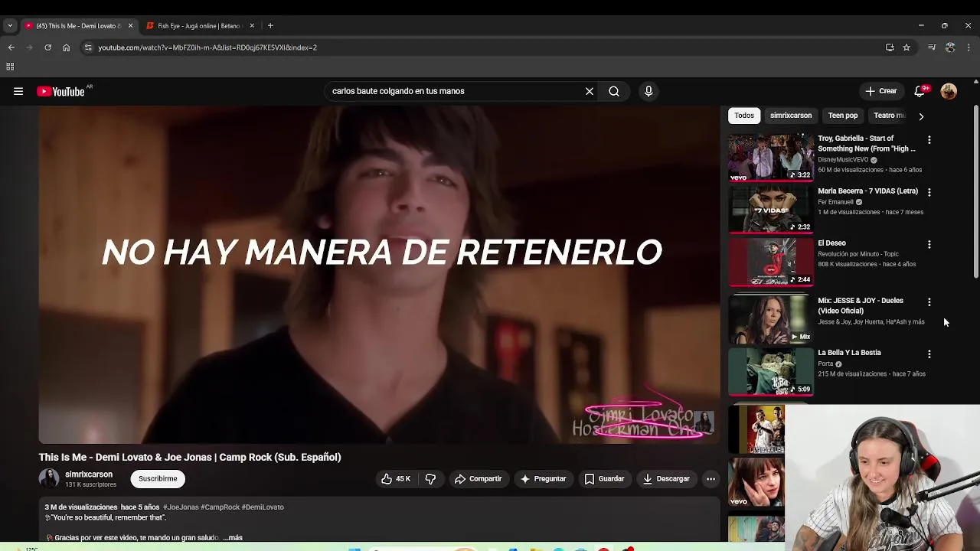Open a new browser tab
The width and height of the screenshot is (980, 551).
pos(270,26)
